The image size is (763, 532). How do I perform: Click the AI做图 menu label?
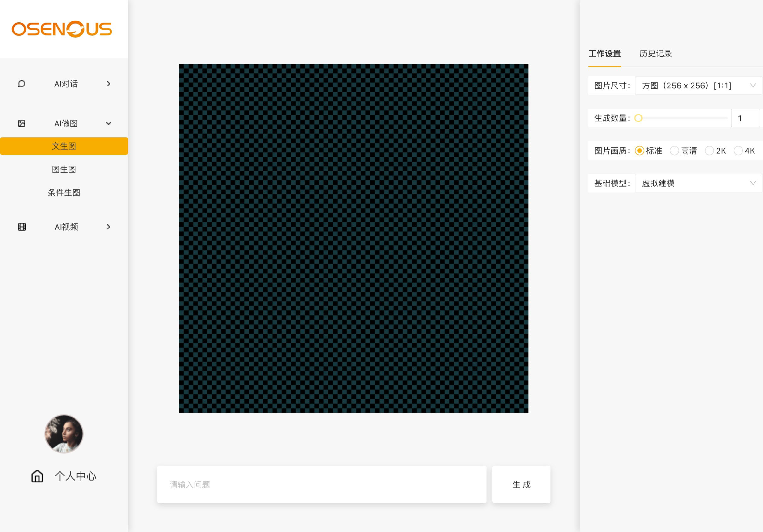coord(66,123)
